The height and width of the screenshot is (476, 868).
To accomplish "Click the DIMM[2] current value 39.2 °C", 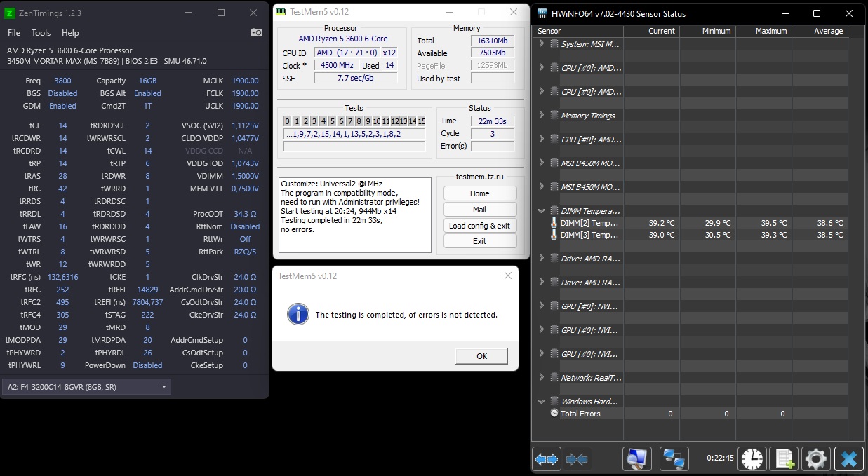I will [662, 223].
